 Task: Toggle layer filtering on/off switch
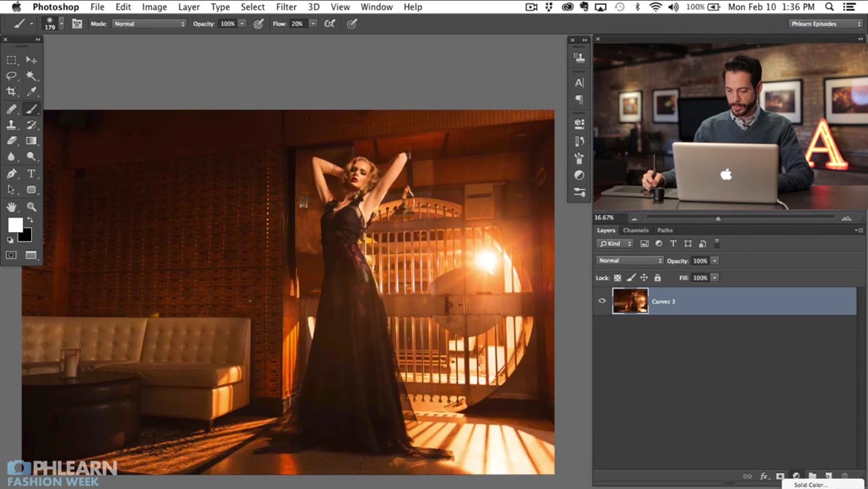(717, 244)
